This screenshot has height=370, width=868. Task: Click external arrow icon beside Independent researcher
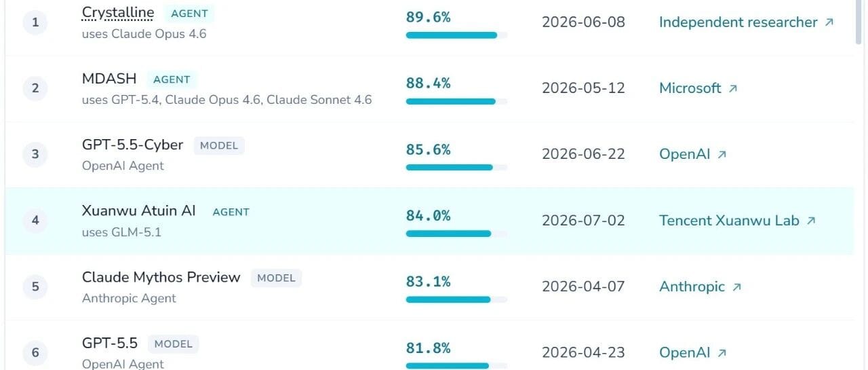point(829,22)
